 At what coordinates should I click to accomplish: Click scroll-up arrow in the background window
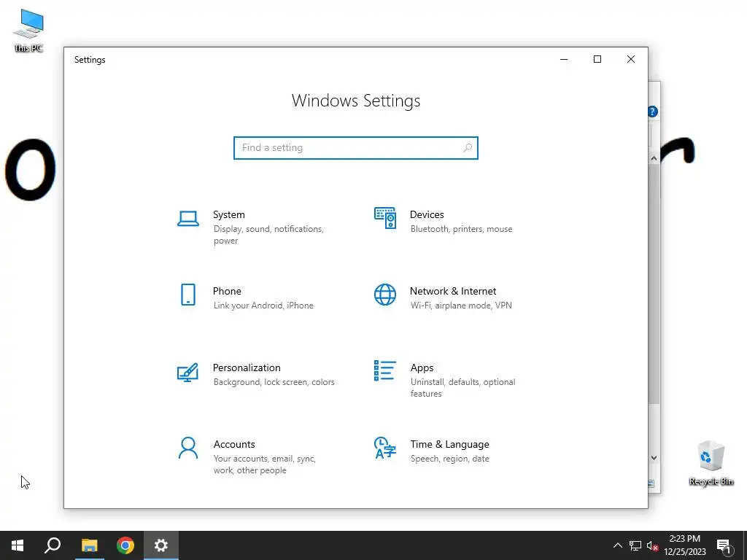tap(654, 158)
